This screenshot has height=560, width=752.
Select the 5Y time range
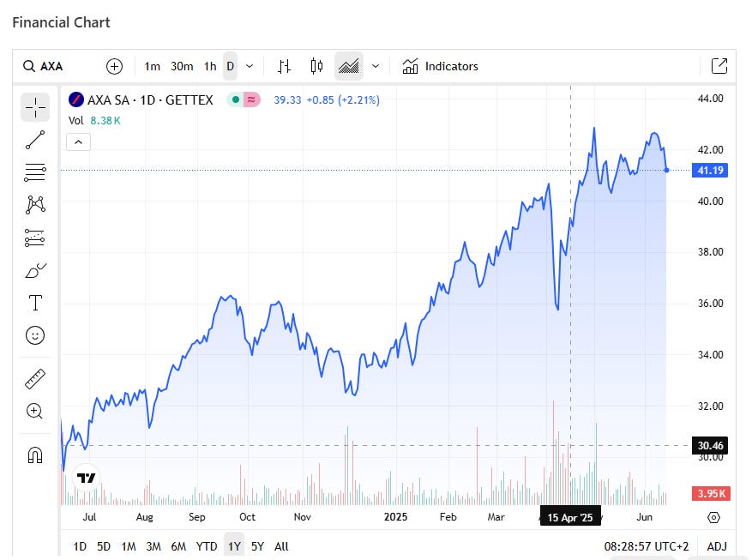tap(257, 546)
